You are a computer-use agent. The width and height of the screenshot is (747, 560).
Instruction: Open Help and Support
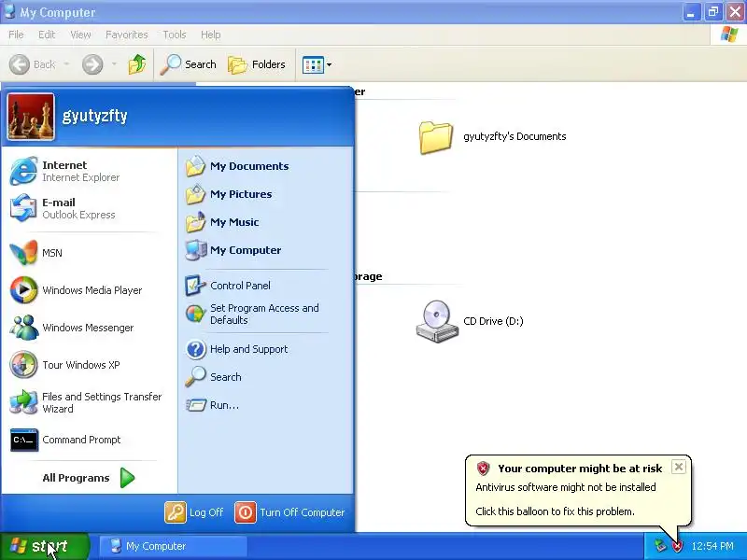(266, 349)
